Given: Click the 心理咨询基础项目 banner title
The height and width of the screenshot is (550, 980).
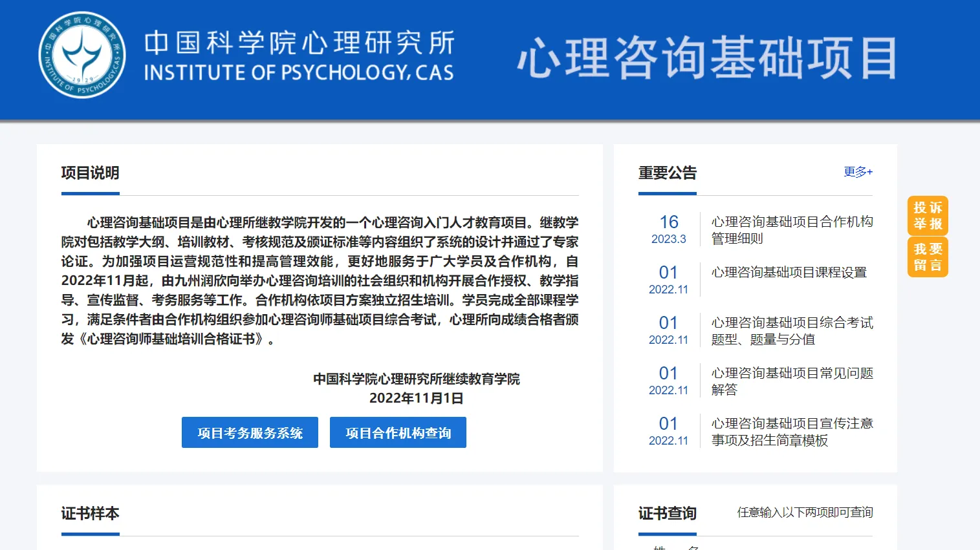Looking at the screenshot, I should pos(707,58).
